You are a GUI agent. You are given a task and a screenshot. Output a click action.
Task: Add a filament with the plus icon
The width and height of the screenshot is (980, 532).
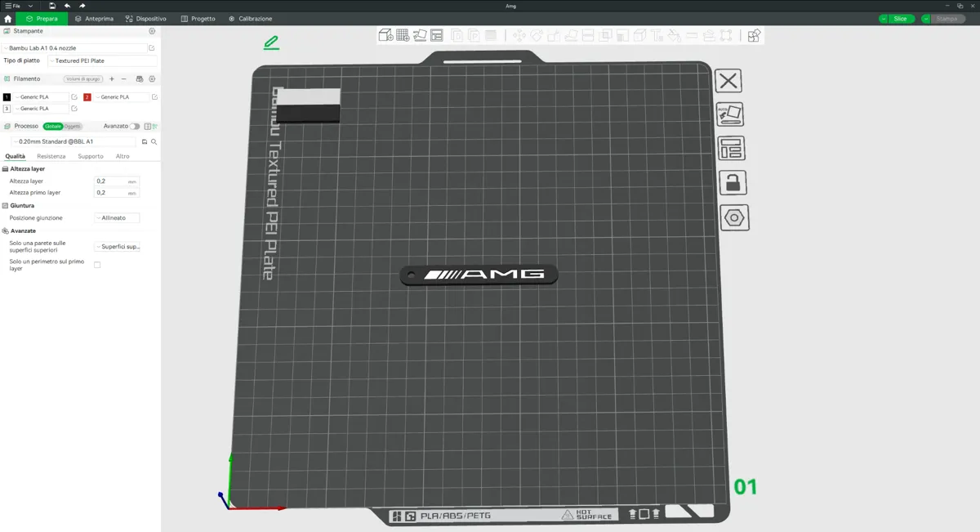tap(112, 79)
